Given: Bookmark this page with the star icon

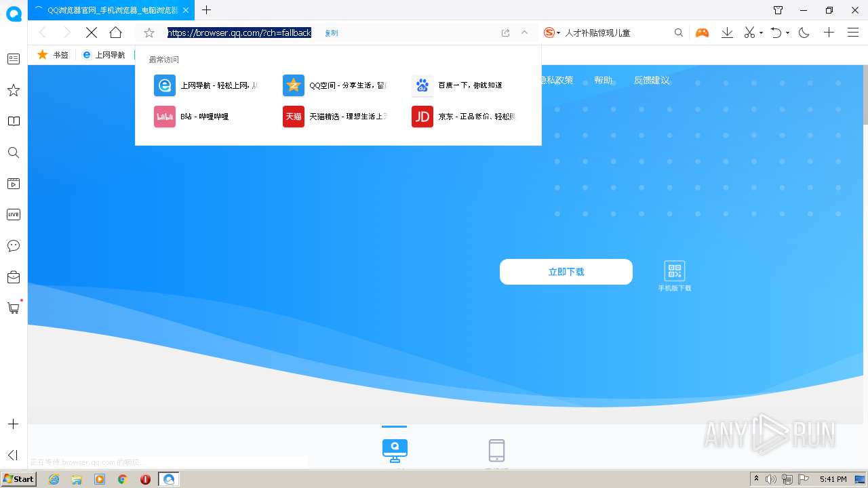Looking at the screenshot, I should (149, 33).
